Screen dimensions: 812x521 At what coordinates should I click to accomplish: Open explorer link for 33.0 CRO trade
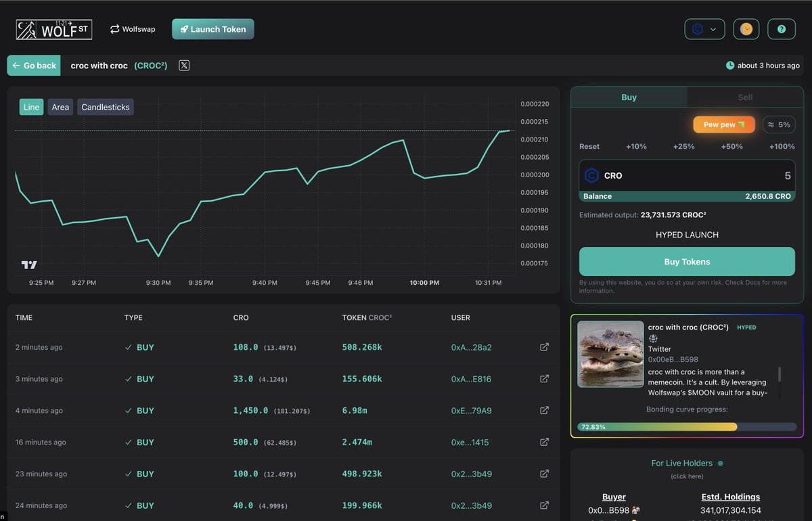click(544, 379)
